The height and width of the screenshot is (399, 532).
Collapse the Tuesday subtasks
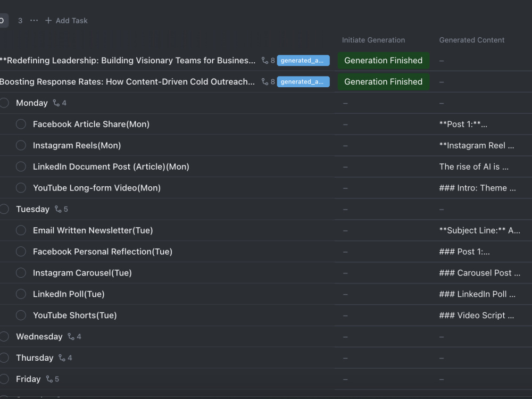pos(58,209)
